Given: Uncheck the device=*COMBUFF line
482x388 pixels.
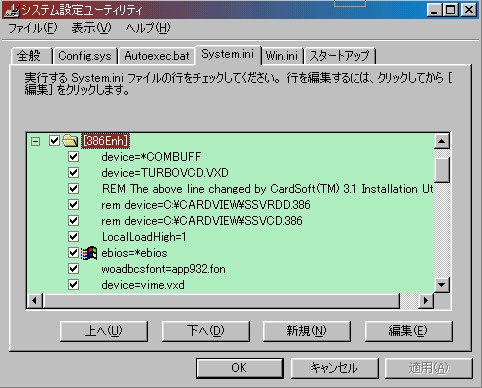Looking at the screenshot, I should point(73,157).
